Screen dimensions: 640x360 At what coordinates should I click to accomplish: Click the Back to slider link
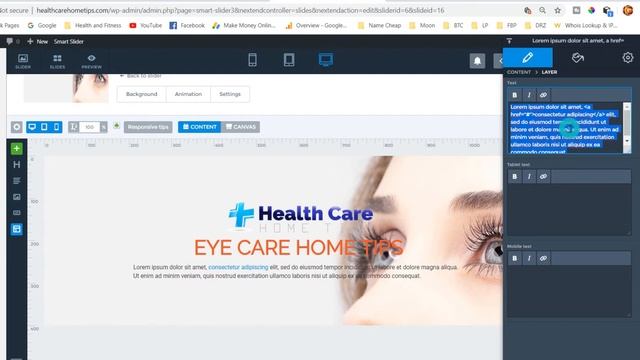tap(141, 76)
